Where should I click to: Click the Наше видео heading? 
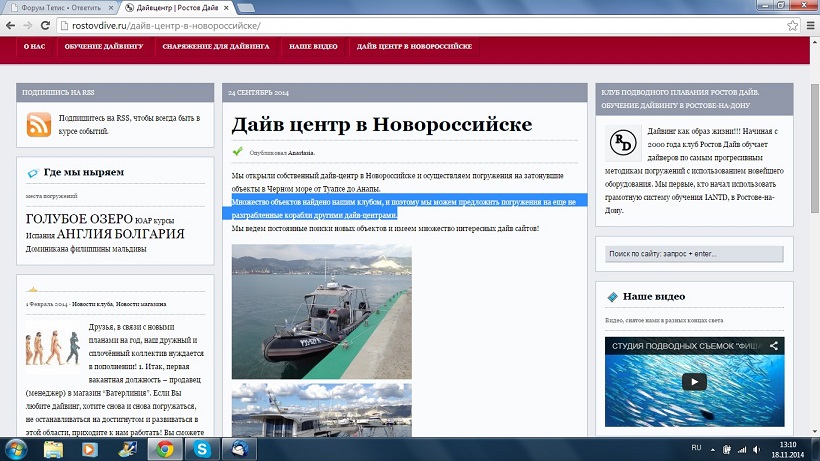pyautogui.click(x=654, y=296)
